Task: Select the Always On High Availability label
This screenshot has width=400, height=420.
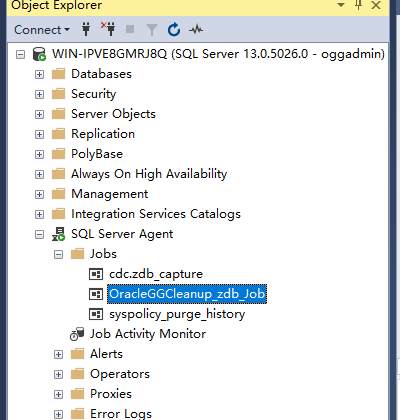Action: (x=149, y=174)
